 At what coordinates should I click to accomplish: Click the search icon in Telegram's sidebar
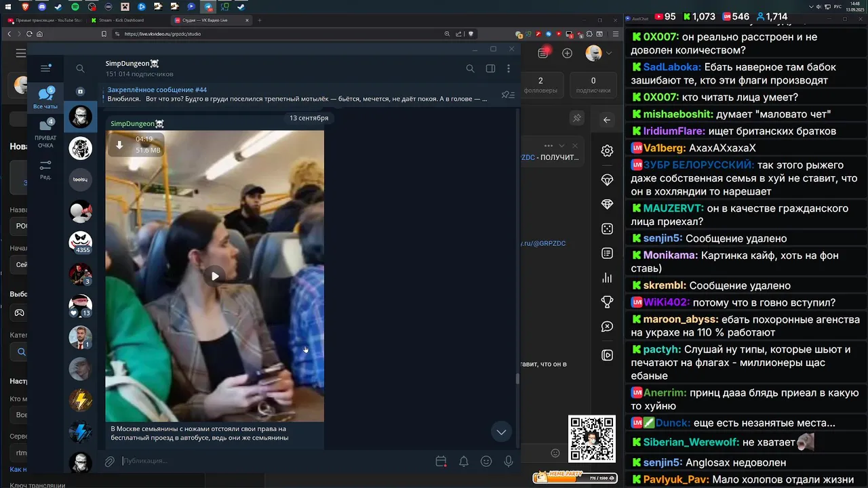coord(80,68)
